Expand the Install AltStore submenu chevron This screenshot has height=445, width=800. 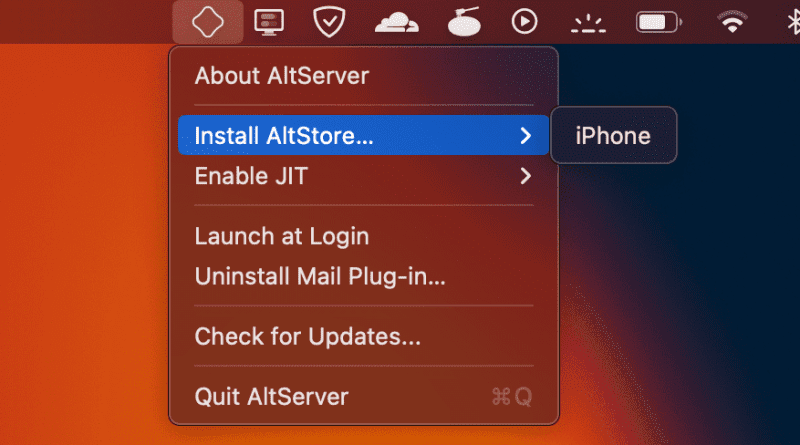pyautogui.click(x=526, y=136)
